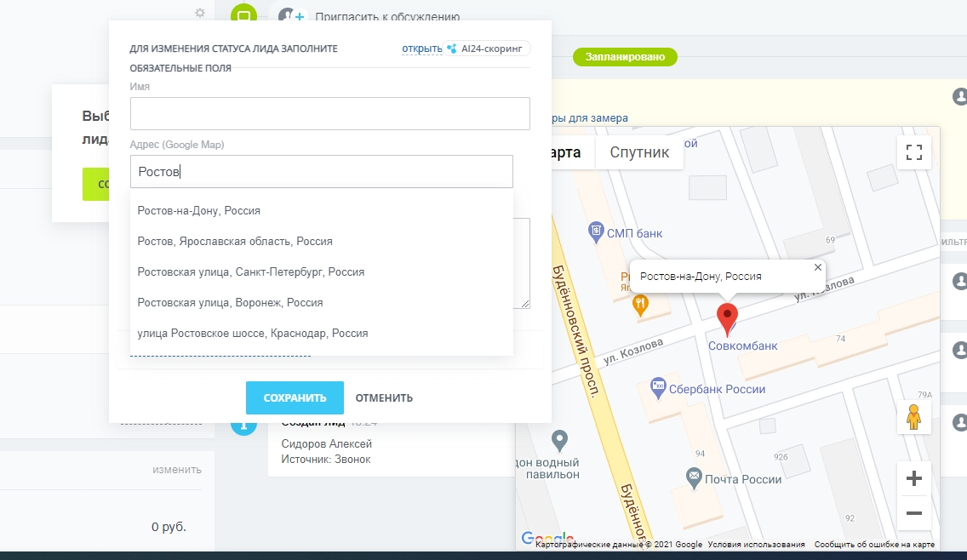The image size is (967, 560).
Task: Close the Ростов-на-Дону map info popup
Action: (818, 267)
